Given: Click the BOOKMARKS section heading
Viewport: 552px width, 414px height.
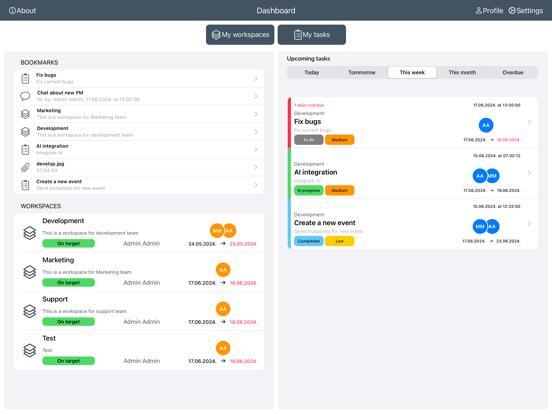Looking at the screenshot, I should (39, 62).
